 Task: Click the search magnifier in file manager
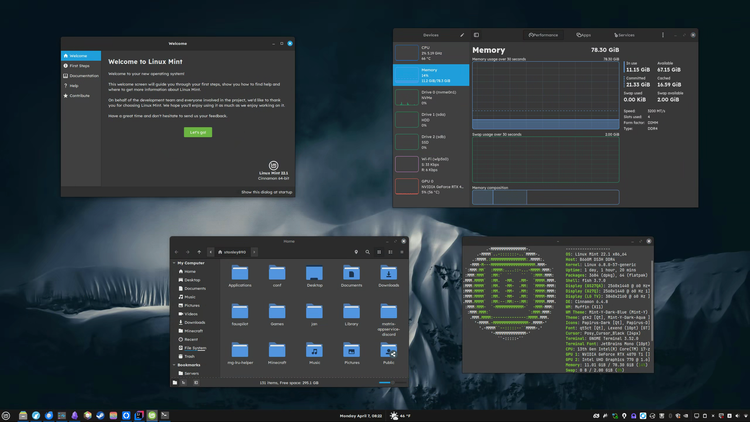(367, 252)
